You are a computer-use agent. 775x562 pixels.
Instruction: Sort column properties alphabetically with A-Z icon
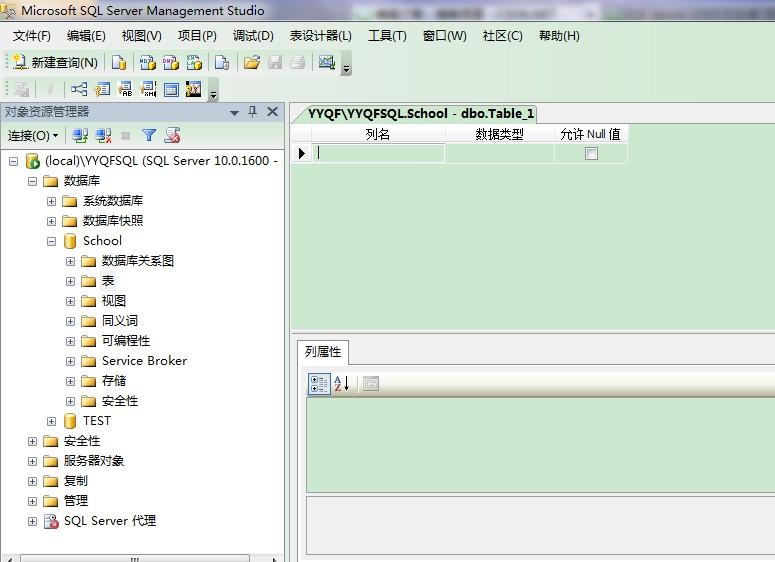(x=341, y=384)
